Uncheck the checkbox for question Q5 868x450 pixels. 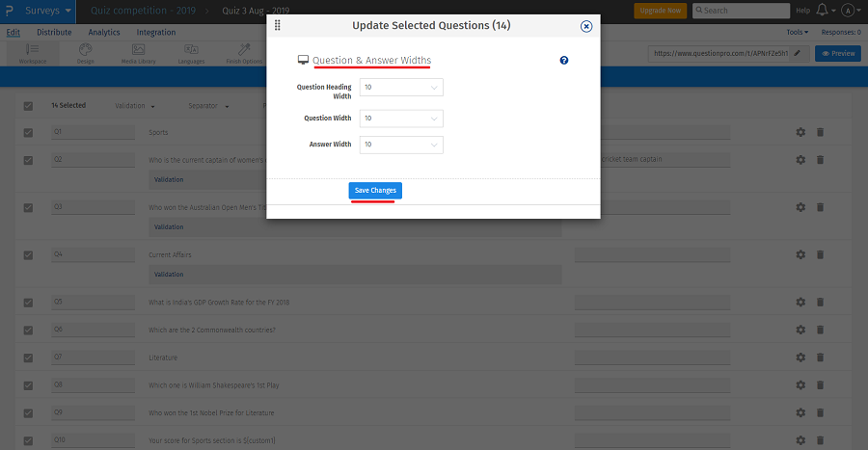point(28,303)
